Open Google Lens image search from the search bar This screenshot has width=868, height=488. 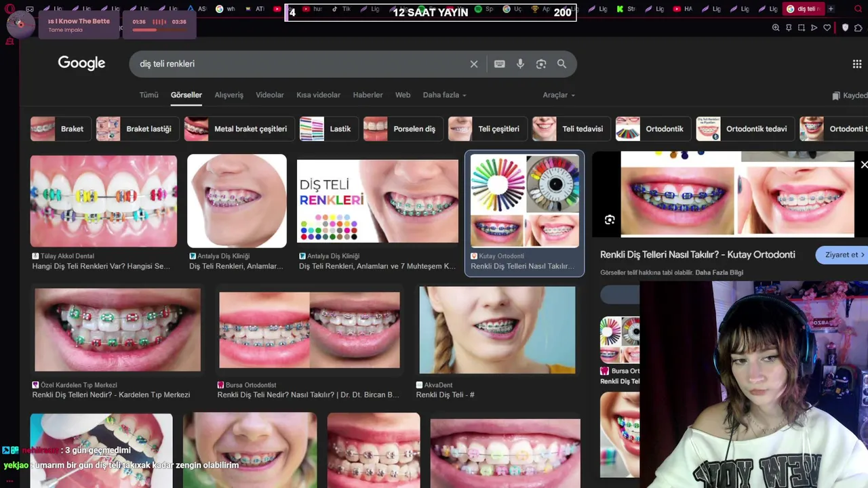pos(541,64)
